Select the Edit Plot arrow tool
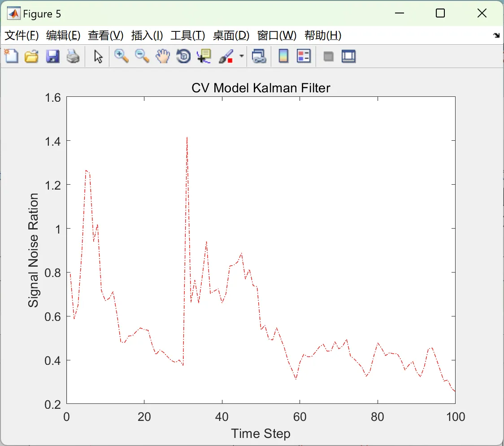 [98, 56]
